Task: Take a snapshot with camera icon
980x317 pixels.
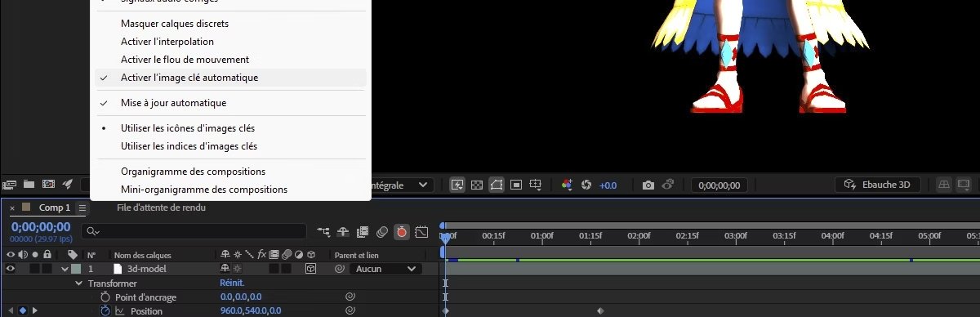Action: pos(648,185)
